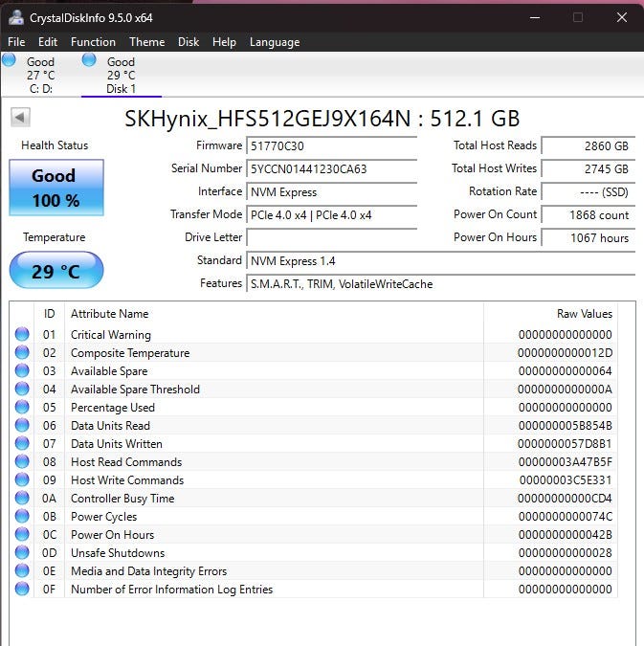Click the status orb for Host Read Commands

[x=22, y=461]
